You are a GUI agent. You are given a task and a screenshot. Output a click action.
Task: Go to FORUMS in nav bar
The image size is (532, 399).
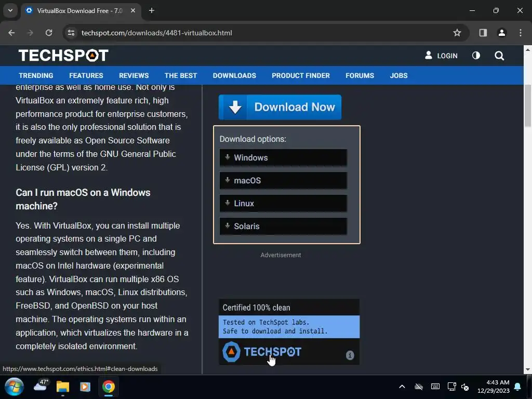tap(360, 76)
